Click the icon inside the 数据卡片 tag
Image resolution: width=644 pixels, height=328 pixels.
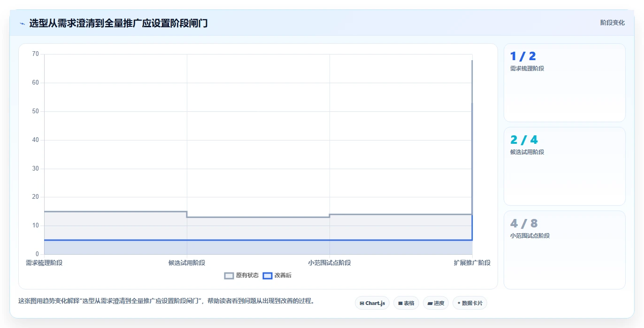pos(459,303)
